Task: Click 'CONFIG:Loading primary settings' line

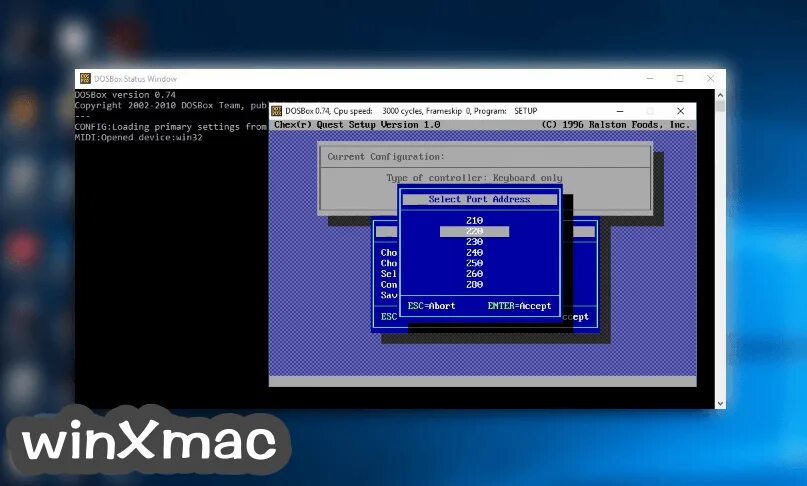Action: pos(171,127)
